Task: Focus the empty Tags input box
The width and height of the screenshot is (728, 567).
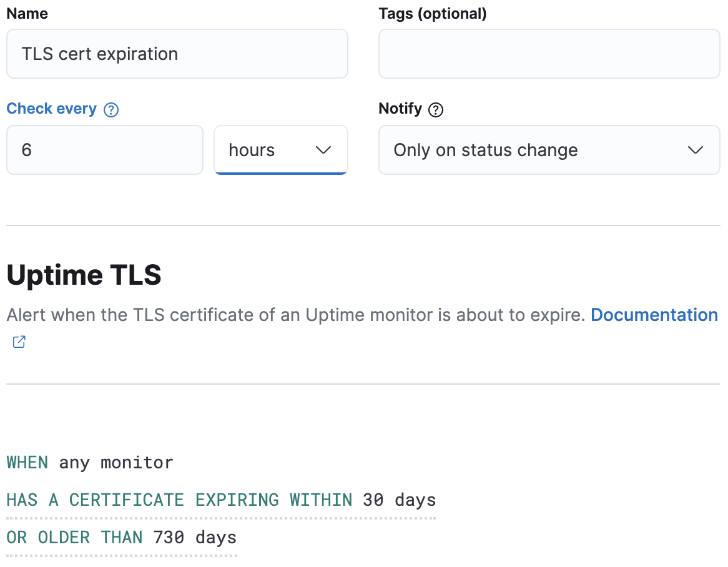Action: [549, 54]
